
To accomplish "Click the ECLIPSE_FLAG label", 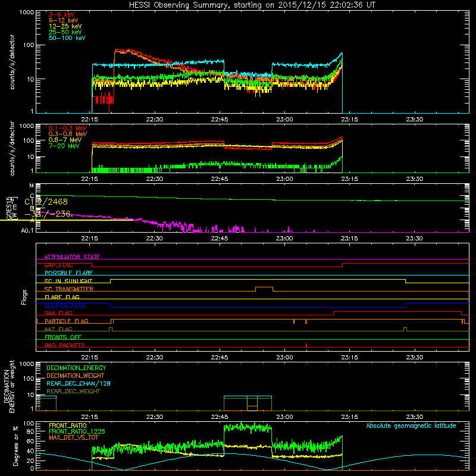I will tap(65, 305).
